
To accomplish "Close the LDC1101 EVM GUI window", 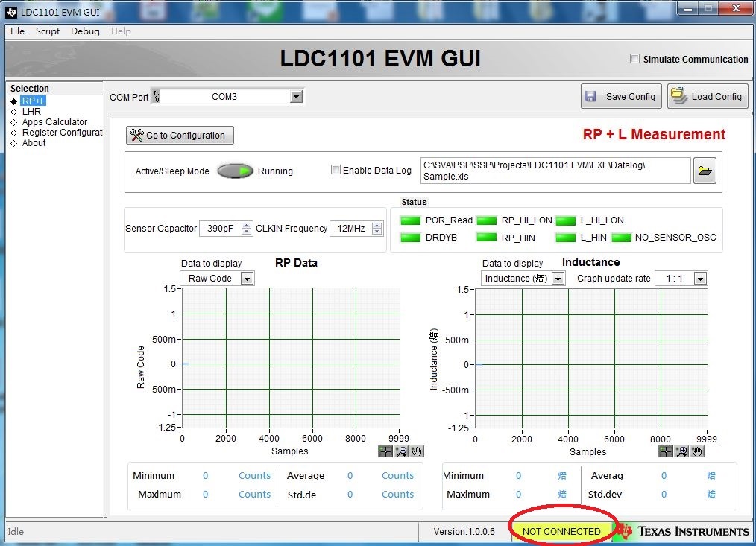I will pos(736,8).
